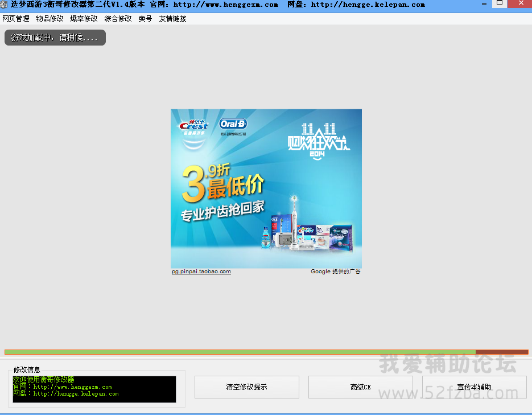
Task: Click the green loading progress bar
Action: pyautogui.click(x=239, y=352)
